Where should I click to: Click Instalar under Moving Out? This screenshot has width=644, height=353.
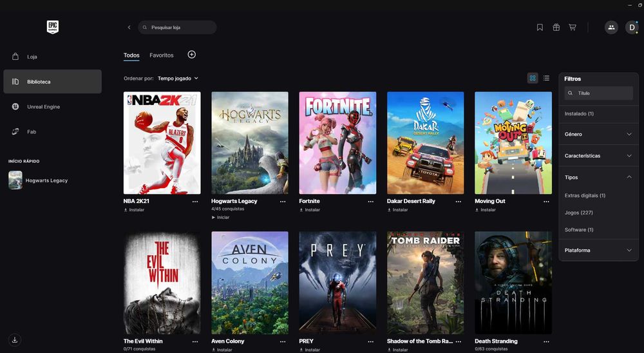[486, 209]
